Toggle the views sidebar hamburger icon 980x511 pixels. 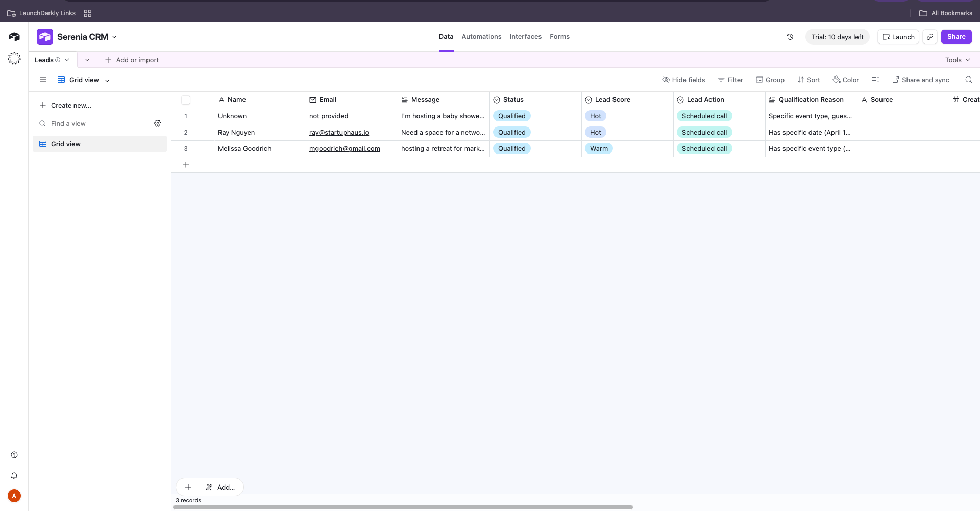point(43,80)
